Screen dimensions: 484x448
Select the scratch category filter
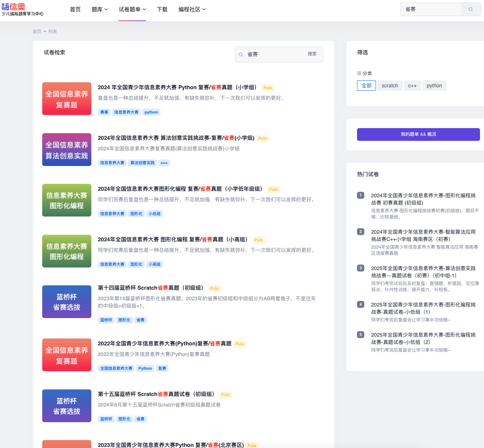390,86
